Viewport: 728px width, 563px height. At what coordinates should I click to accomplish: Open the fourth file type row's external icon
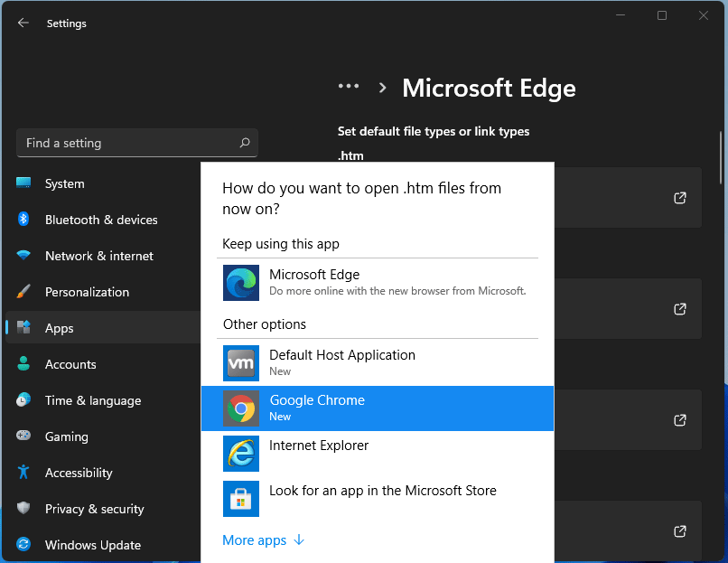(x=680, y=531)
